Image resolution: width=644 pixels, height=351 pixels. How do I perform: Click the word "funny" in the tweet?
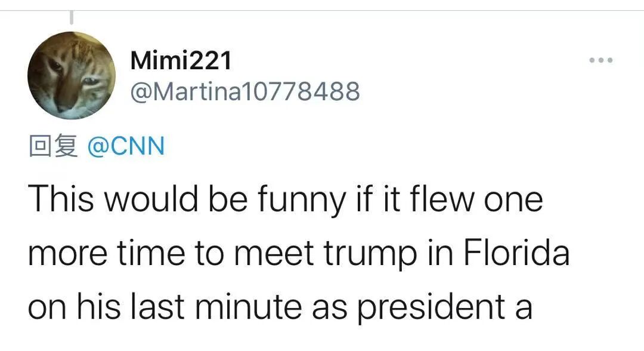point(302,200)
